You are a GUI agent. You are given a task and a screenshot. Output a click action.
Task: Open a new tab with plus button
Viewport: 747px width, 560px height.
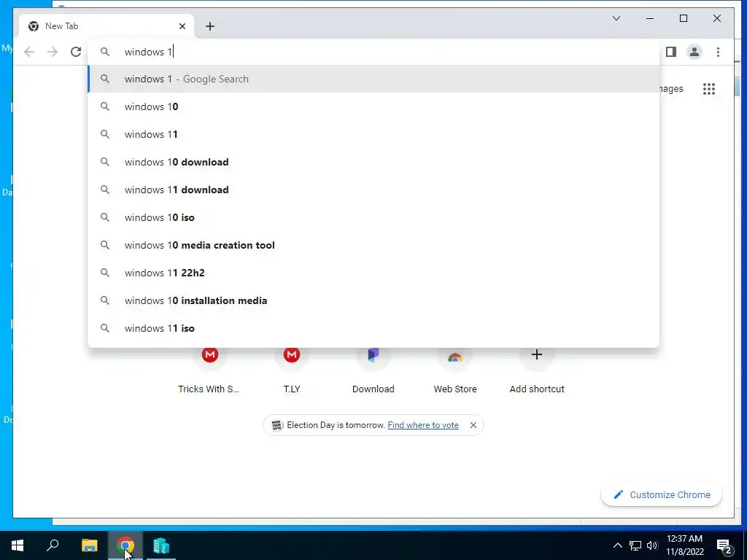(x=210, y=26)
